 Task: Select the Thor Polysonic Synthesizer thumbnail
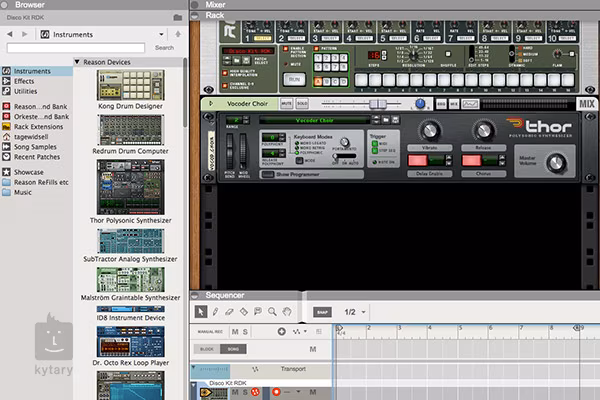click(x=130, y=187)
